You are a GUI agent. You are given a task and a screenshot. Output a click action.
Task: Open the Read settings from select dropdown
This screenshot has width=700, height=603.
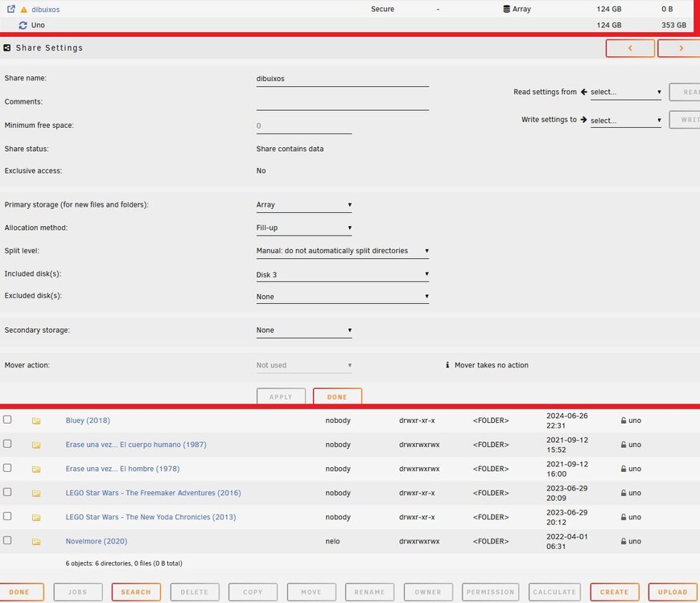(625, 92)
